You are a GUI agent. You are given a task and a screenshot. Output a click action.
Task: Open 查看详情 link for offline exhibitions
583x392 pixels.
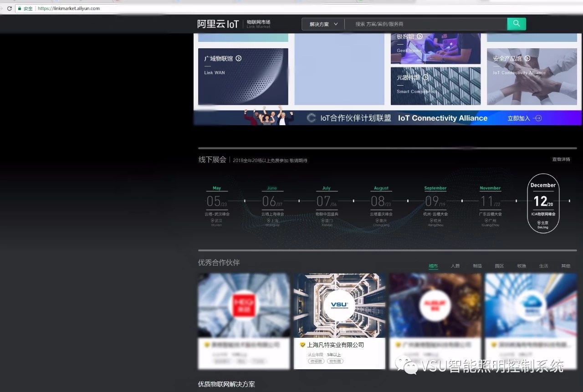(x=561, y=159)
